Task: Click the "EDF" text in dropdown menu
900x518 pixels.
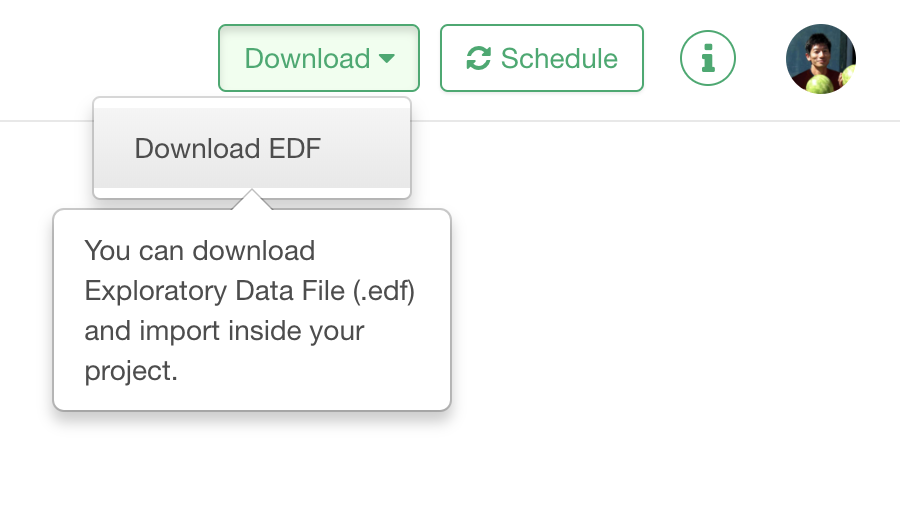Action: point(295,149)
